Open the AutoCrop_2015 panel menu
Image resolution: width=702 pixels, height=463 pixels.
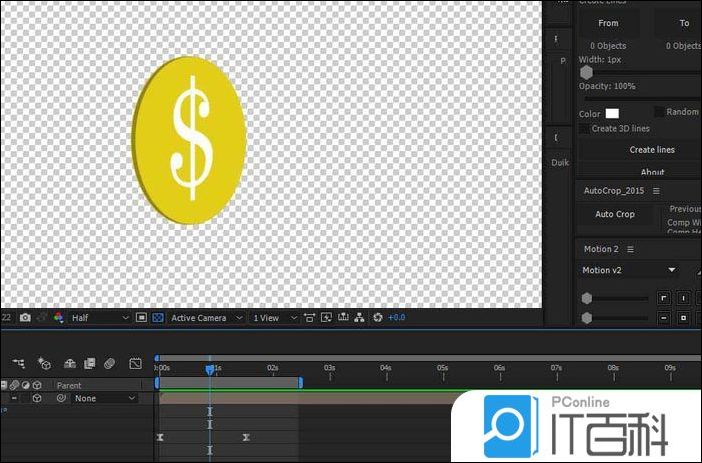point(656,191)
